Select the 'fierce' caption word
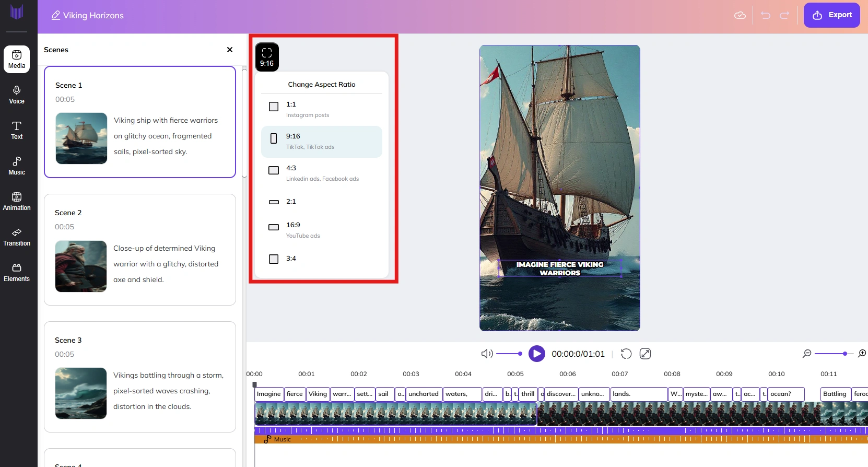The height and width of the screenshot is (467, 868). pos(295,394)
